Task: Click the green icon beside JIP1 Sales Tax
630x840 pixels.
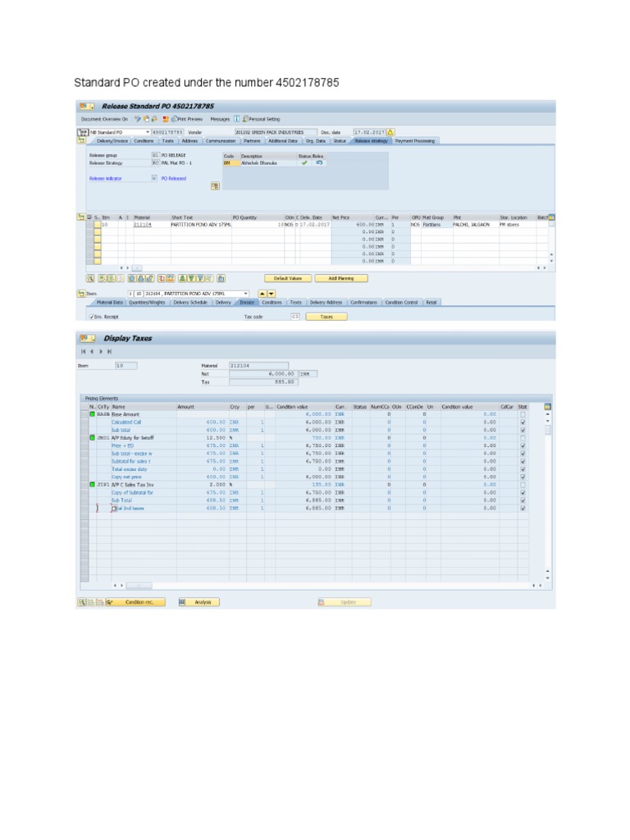Action: pyautogui.click(x=92, y=484)
